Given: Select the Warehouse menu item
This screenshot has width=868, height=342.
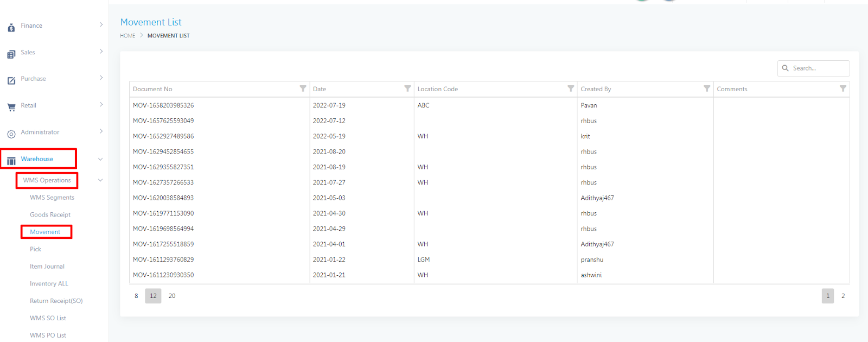Looking at the screenshot, I should (37, 159).
